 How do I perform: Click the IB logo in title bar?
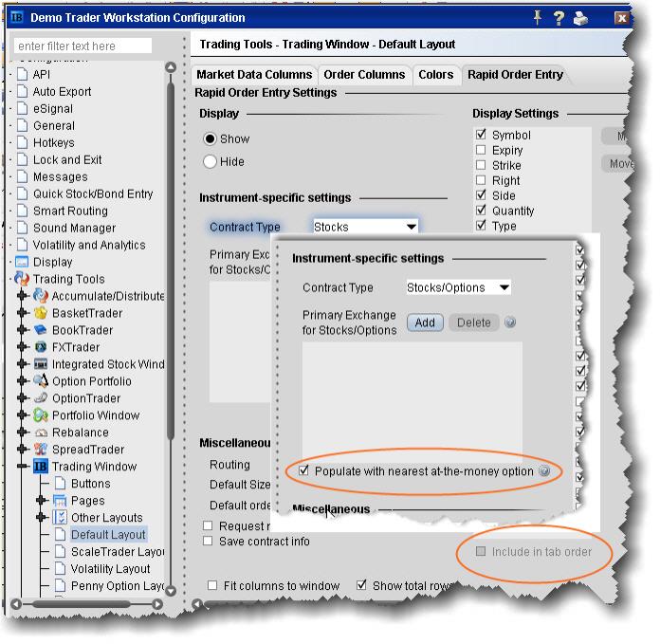click(x=16, y=17)
